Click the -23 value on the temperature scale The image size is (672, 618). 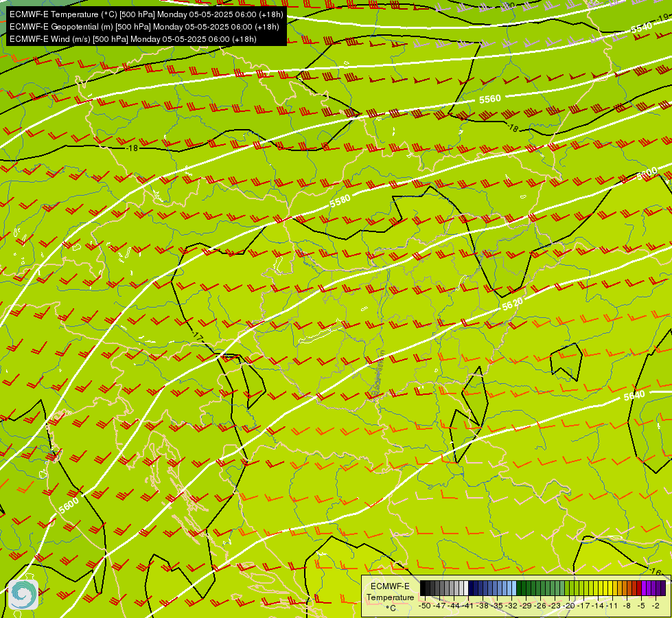pyautogui.click(x=554, y=606)
